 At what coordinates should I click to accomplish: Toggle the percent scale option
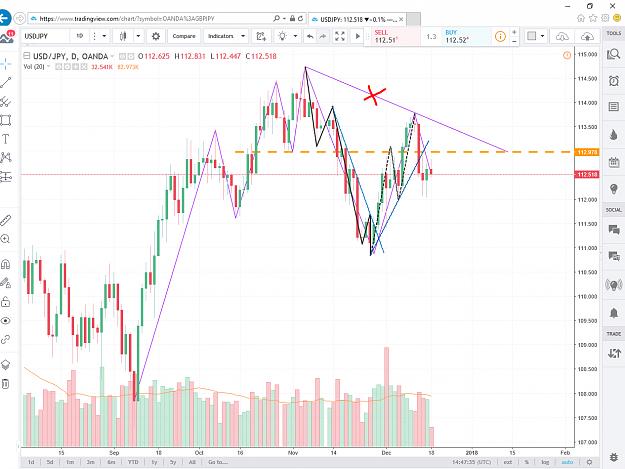click(527, 462)
